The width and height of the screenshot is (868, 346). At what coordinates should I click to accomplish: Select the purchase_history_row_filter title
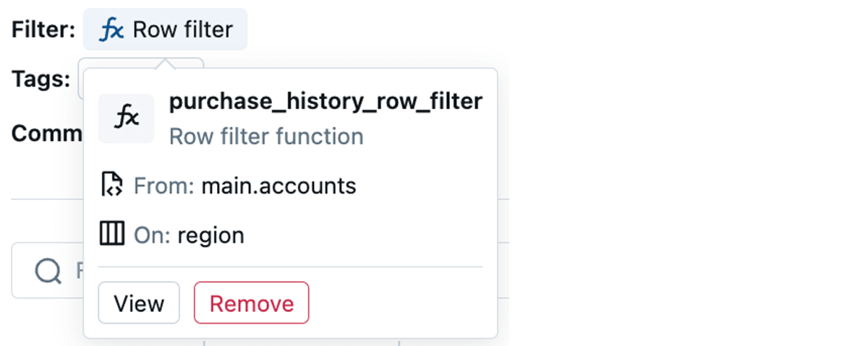tap(325, 102)
